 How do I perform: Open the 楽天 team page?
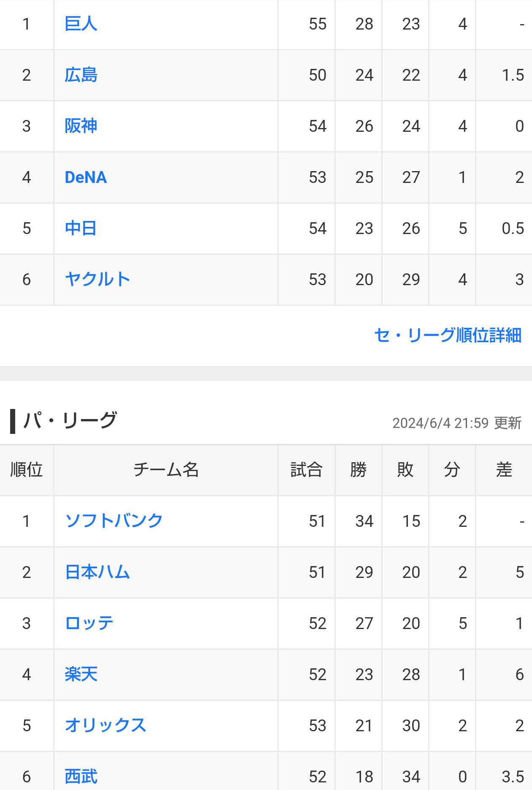(81, 674)
